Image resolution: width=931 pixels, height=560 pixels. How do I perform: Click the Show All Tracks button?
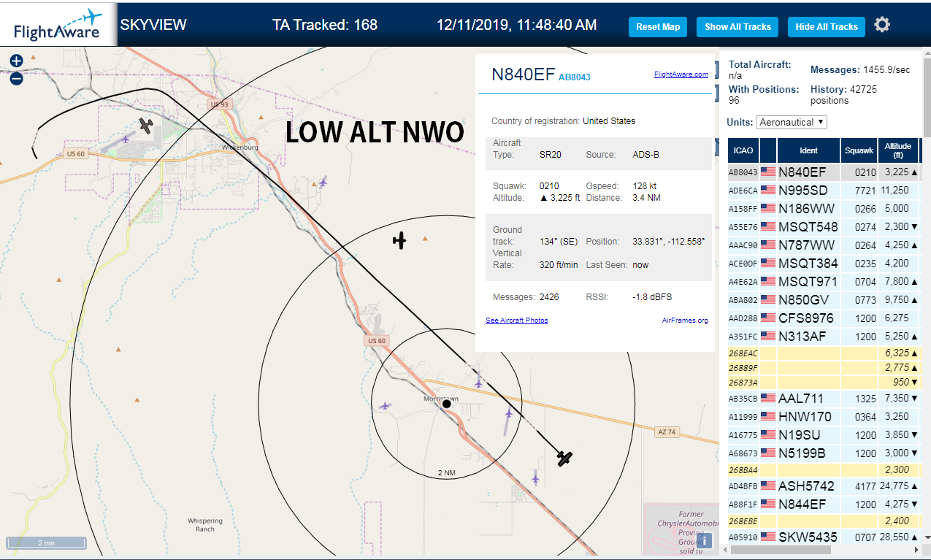click(x=737, y=27)
